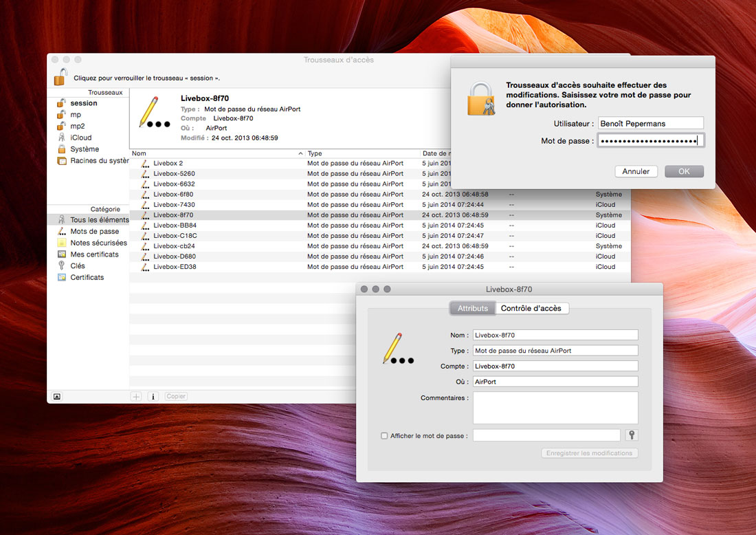
Task: Click the pencil icon of Livebox-D680 row
Action: [145, 256]
